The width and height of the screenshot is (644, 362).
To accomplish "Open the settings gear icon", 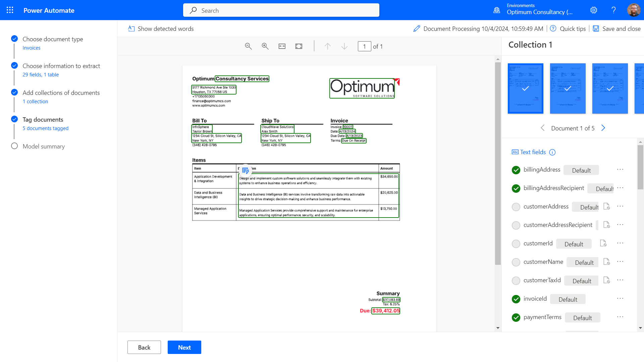I will pyautogui.click(x=594, y=10).
